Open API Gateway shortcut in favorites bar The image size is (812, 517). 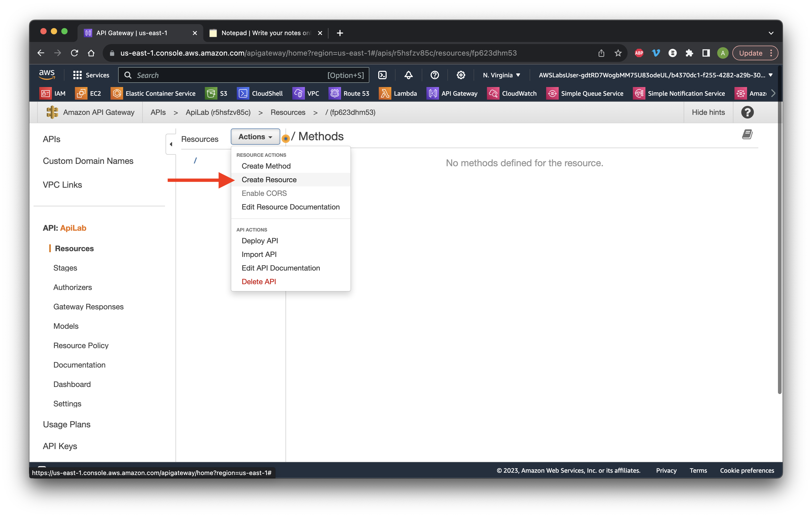(453, 94)
